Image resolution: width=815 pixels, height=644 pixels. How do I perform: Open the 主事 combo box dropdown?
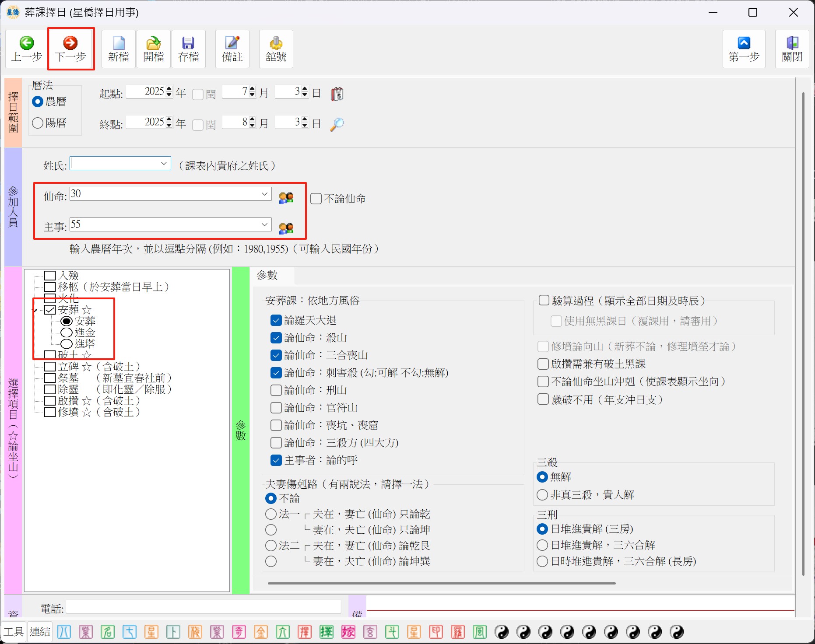pos(264,224)
